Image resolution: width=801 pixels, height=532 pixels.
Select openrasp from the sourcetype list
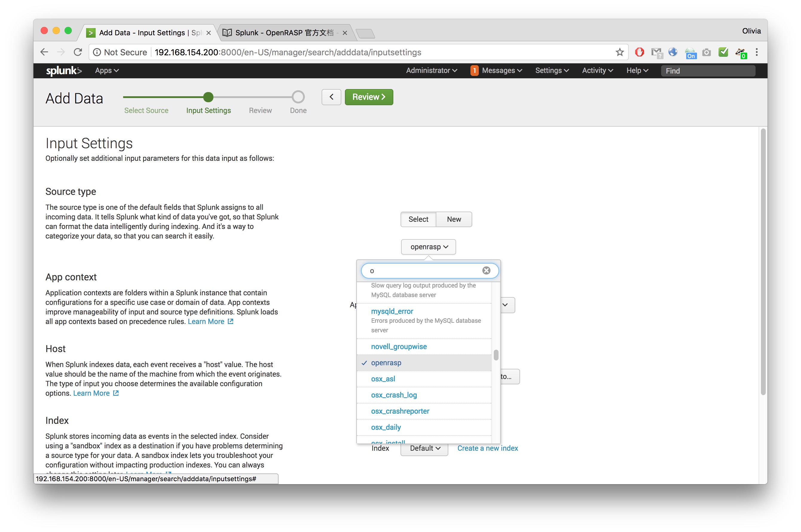coord(386,362)
